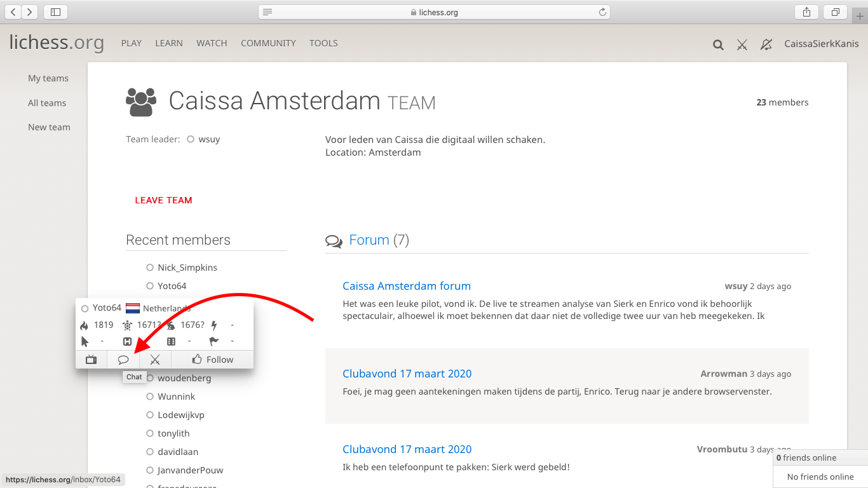The image size is (868, 488).
Task: Go forward with Safari forward button
Action: [29, 11]
